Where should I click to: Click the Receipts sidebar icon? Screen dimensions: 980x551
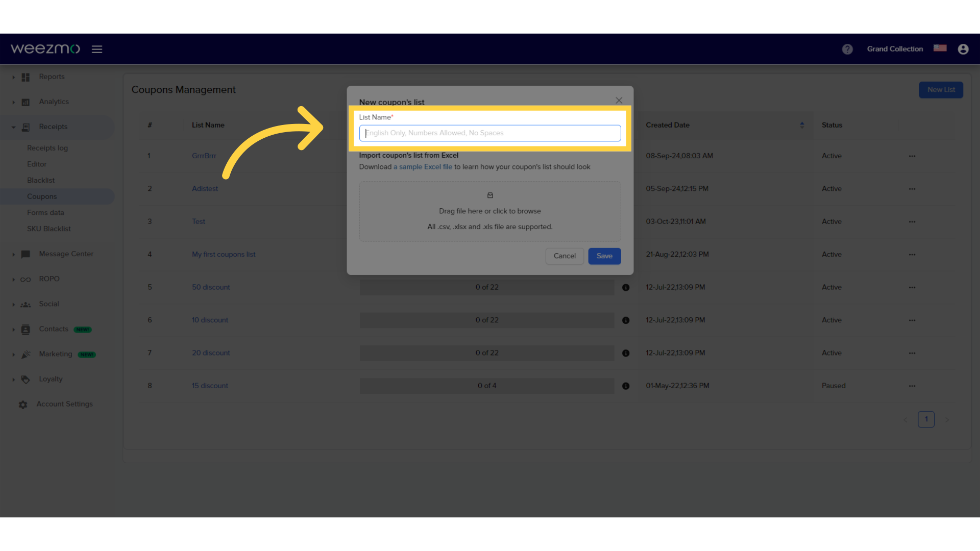[x=26, y=127]
